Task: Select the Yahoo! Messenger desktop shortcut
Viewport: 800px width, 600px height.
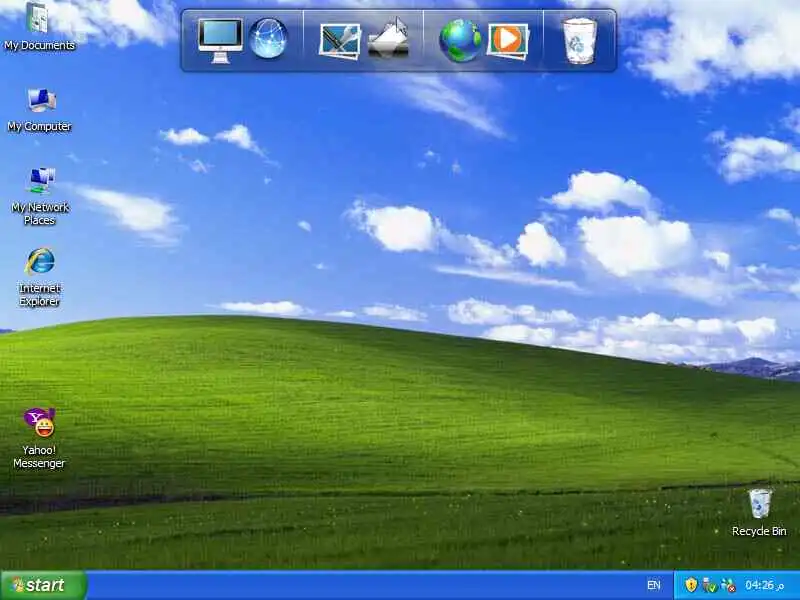Action: (39, 438)
